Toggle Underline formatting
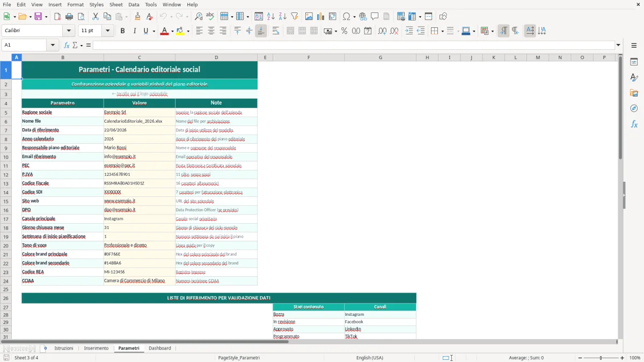The image size is (644, 362). pos(145,31)
